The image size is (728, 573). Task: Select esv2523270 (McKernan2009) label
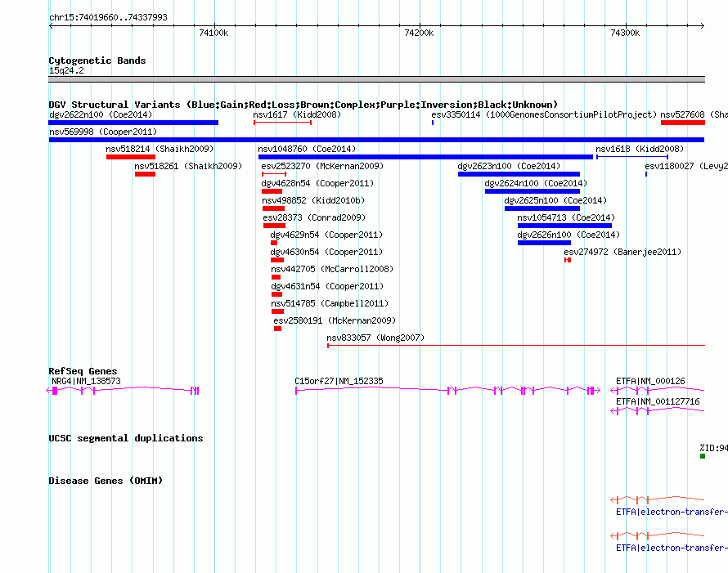click(x=322, y=166)
